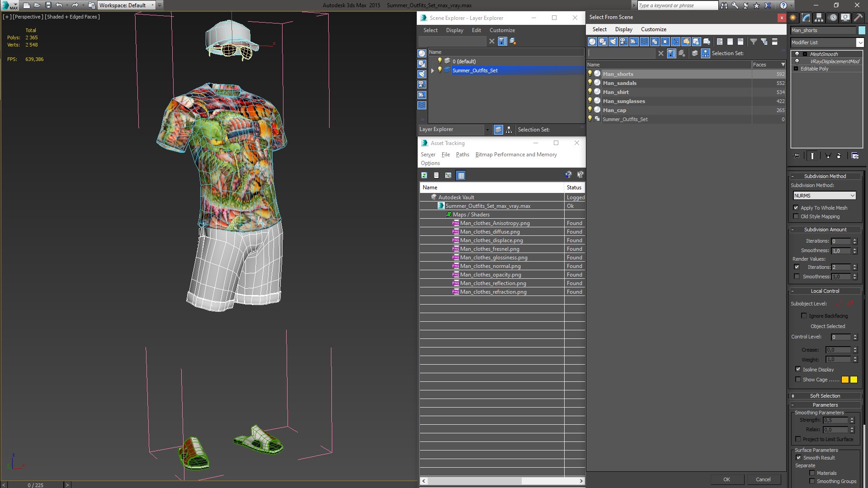Toggle visibility bulb of 0 (default) layer
The image size is (868, 488).
pyautogui.click(x=439, y=61)
